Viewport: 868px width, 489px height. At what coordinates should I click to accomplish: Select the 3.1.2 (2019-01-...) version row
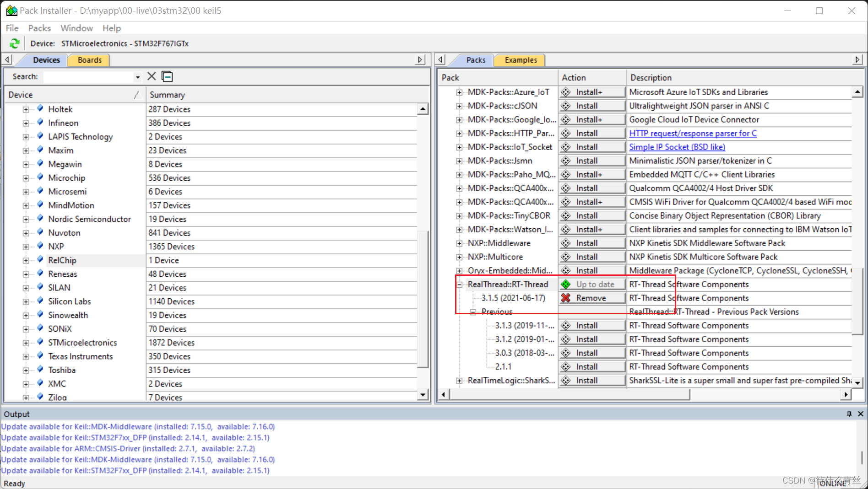[x=525, y=339]
